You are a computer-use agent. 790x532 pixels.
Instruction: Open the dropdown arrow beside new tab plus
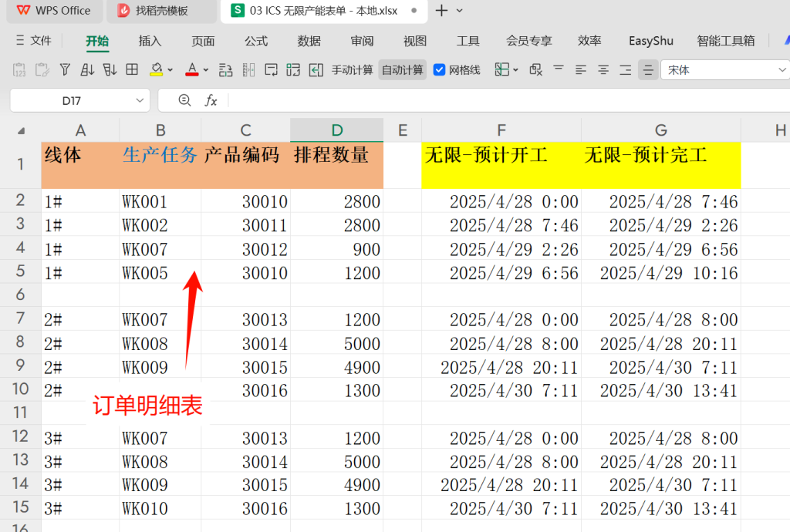460,11
